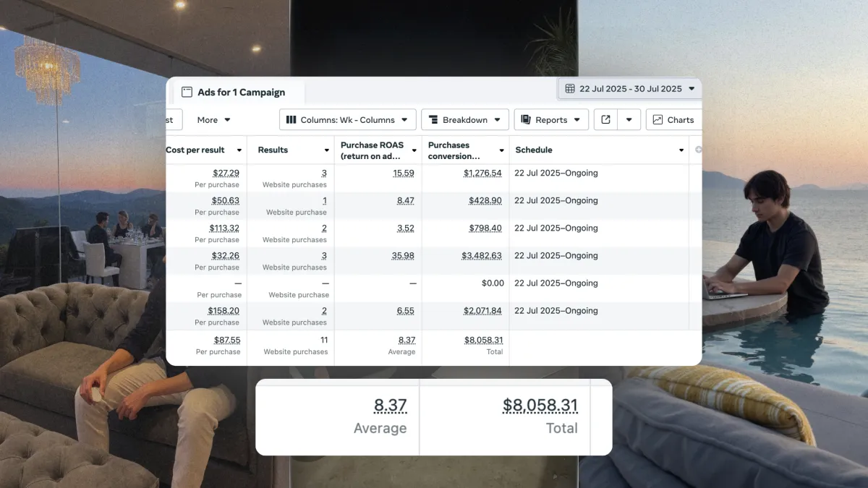The height and width of the screenshot is (488, 868).
Task: Click the $87.55 total cost per purchase
Action: click(227, 341)
